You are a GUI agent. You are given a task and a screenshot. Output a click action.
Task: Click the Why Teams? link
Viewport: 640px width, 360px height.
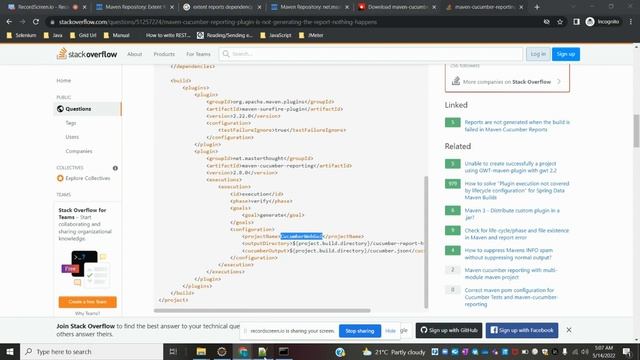87,313
